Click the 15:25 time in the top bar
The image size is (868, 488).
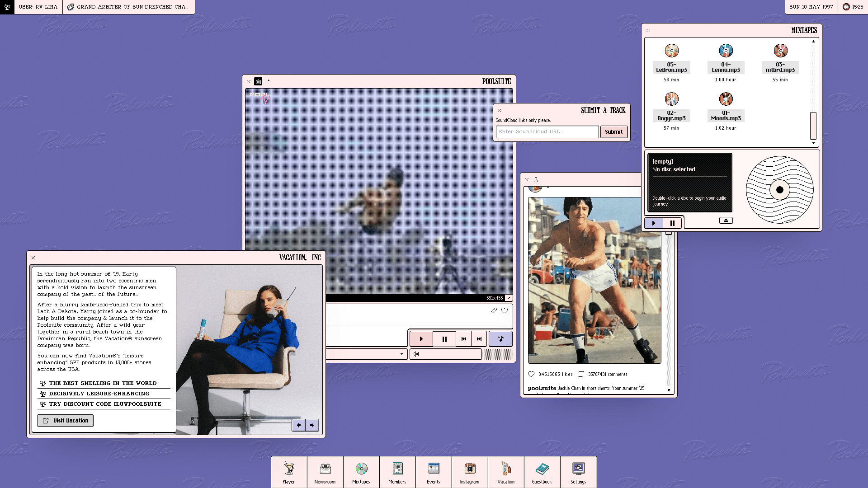click(858, 7)
